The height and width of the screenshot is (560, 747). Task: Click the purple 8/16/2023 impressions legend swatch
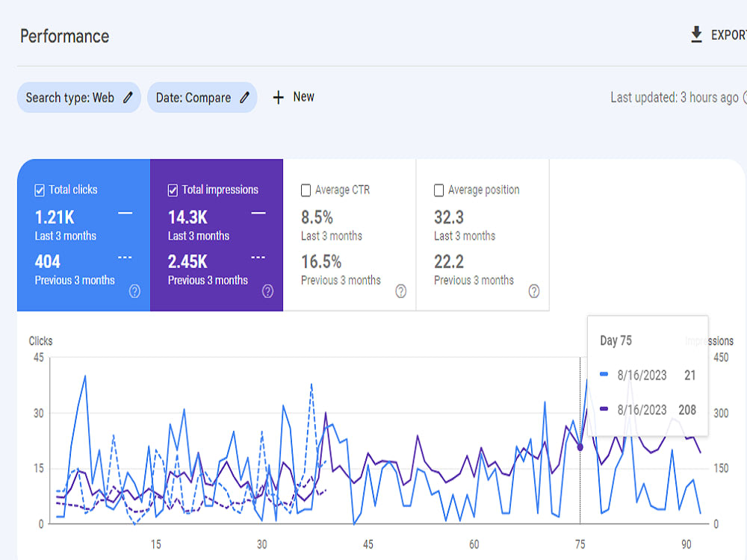[604, 408]
